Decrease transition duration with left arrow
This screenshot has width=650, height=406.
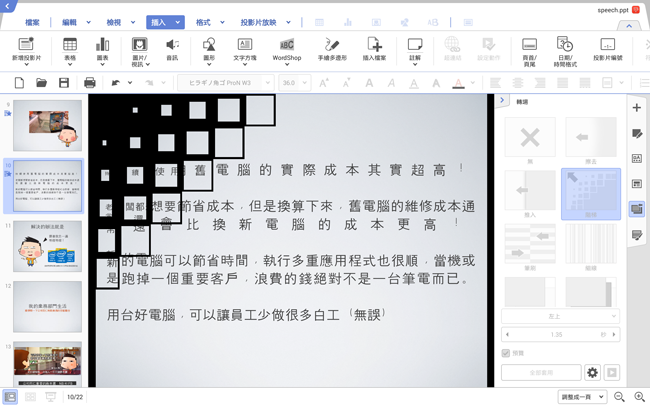508,334
